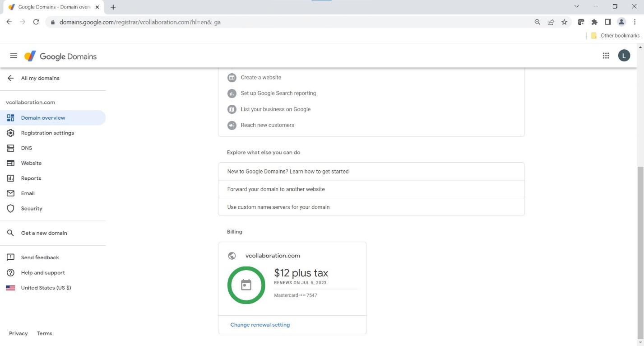Image resolution: width=644 pixels, height=346 pixels.
Task: Open United States (US $) currency selector
Action: click(46, 288)
